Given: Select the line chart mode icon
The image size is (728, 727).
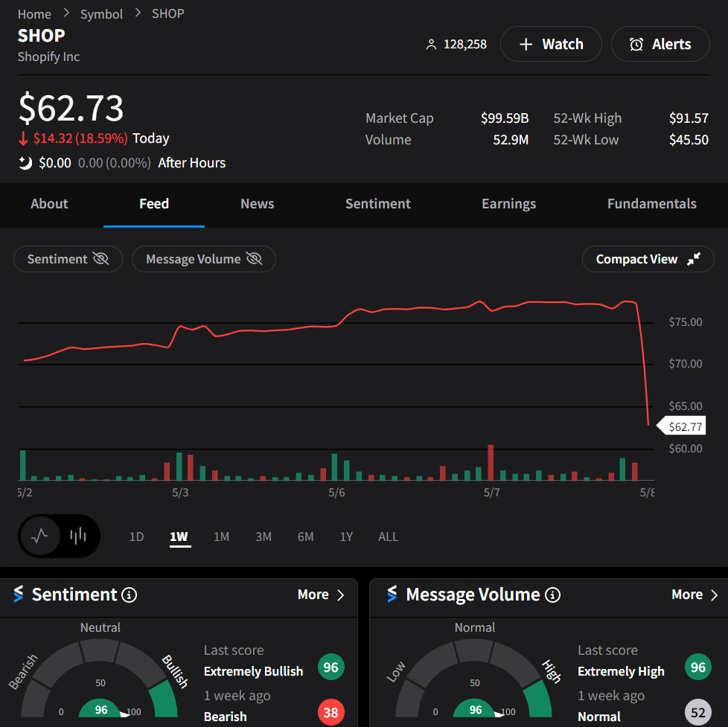Looking at the screenshot, I should point(40,537).
